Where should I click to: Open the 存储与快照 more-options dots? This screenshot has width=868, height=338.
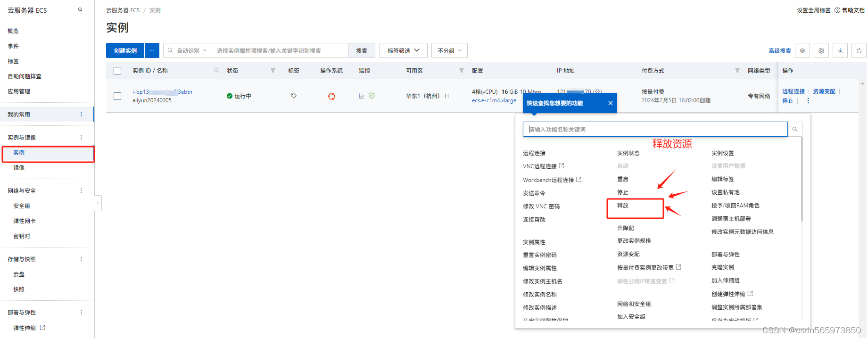click(81, 259)
